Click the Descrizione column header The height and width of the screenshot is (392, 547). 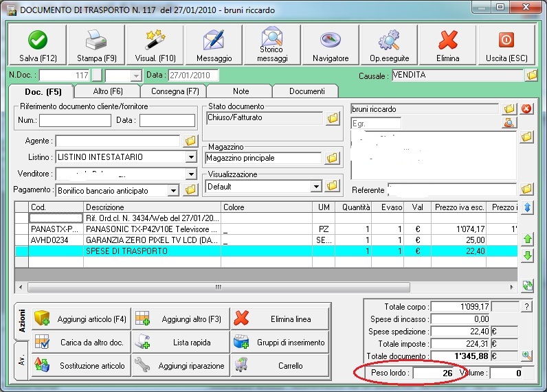(x=152, y=207)
